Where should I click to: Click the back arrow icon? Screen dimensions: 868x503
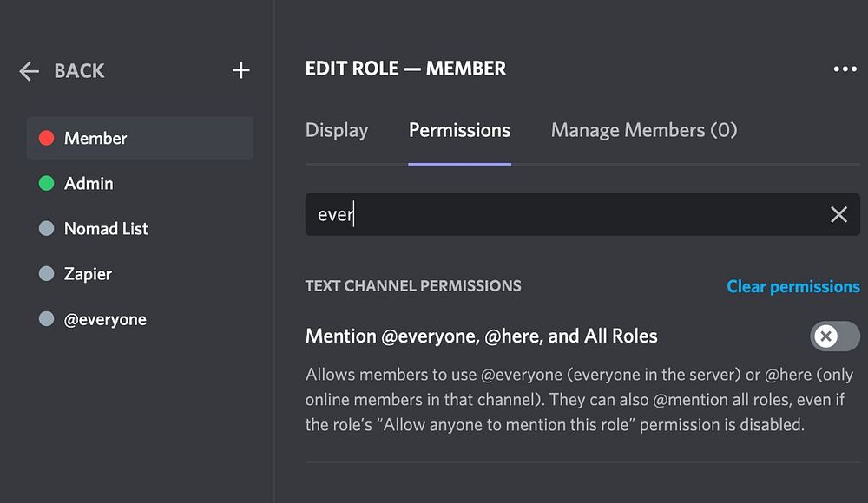(x=29, y=71)
